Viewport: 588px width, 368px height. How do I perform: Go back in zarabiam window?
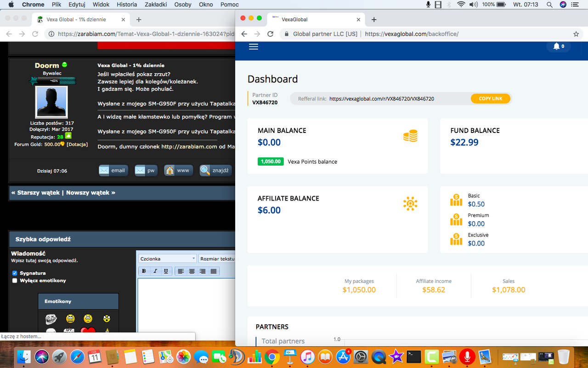pyautogui.click(x=9, y=34)
